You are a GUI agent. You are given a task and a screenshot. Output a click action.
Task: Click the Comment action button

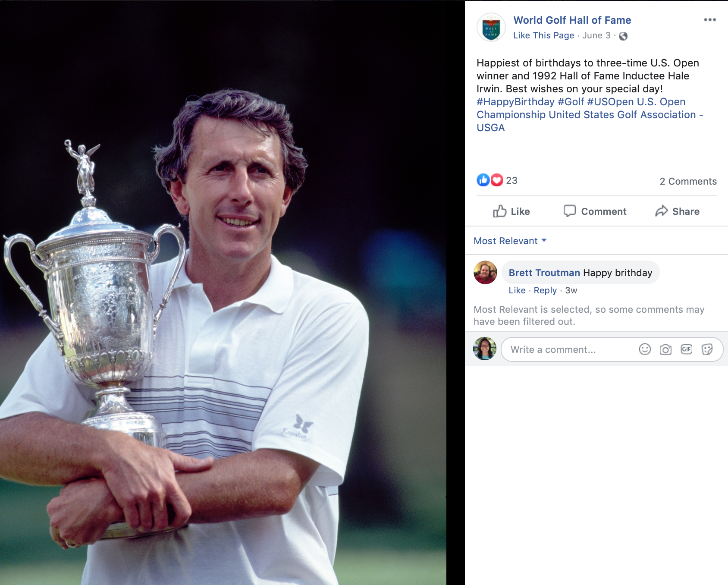(595, 211)
